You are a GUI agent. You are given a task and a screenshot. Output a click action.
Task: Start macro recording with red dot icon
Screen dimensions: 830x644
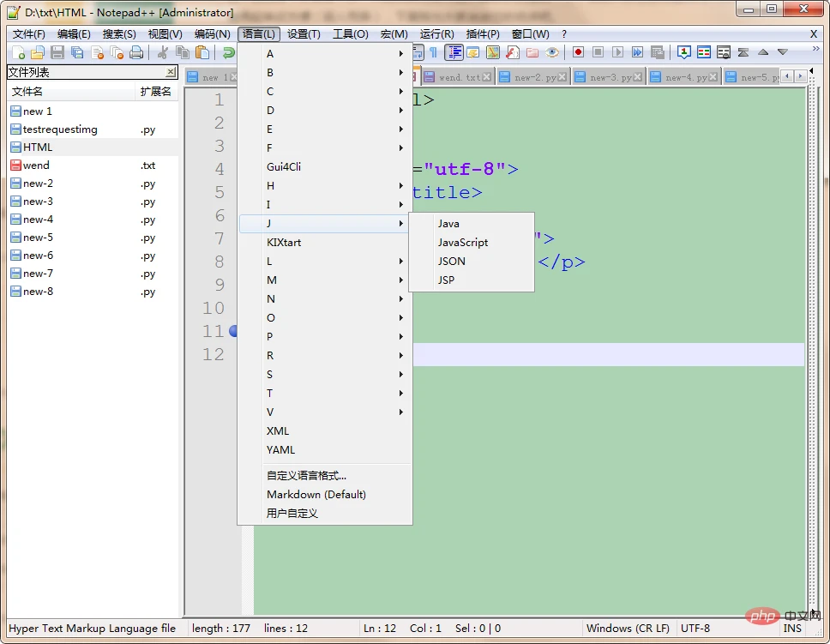point(579,52)
